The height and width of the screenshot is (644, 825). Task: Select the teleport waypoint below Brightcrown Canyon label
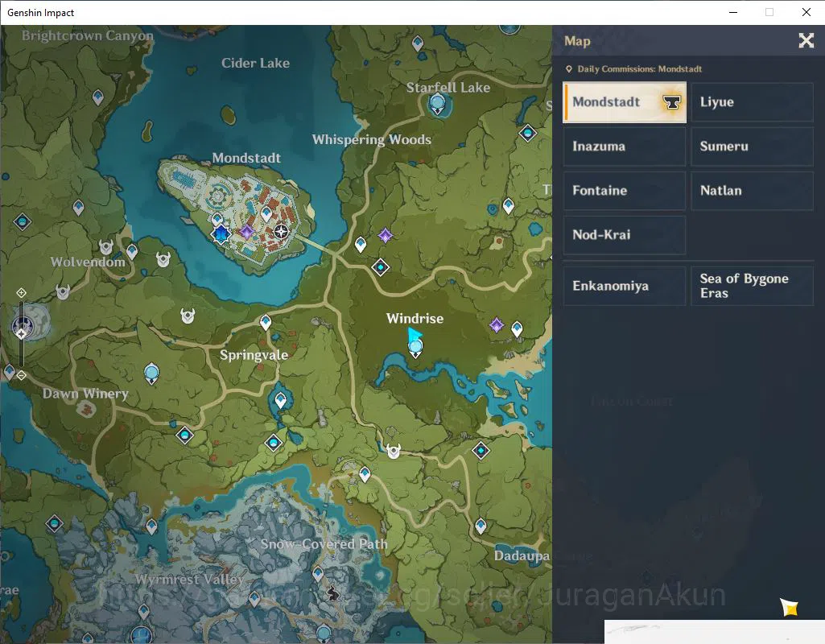tap(98, 97)
